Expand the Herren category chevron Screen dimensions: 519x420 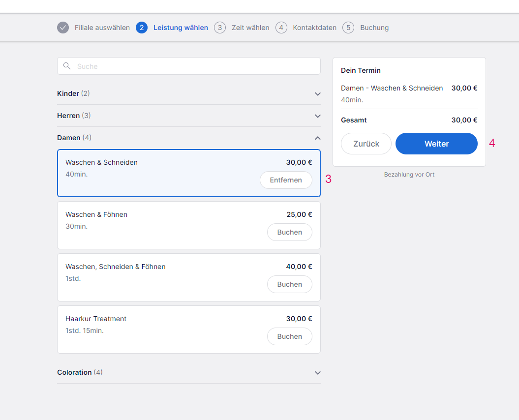317,116
